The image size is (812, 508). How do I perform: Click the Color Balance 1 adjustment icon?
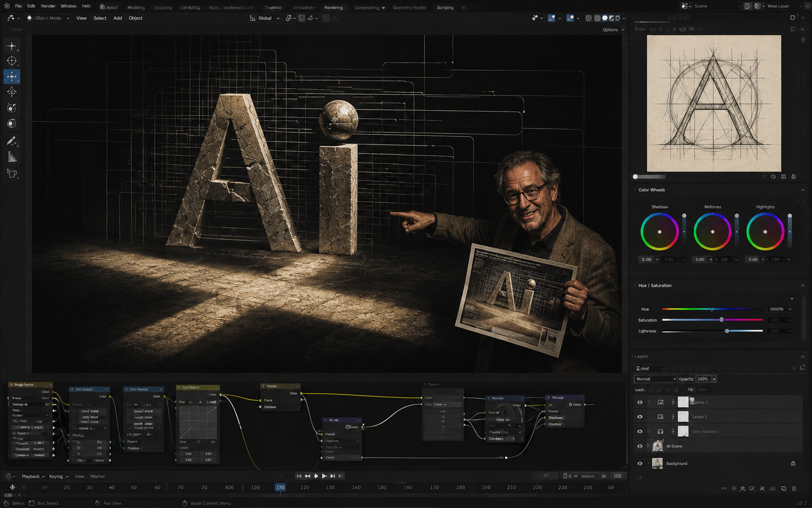point(660,431)
